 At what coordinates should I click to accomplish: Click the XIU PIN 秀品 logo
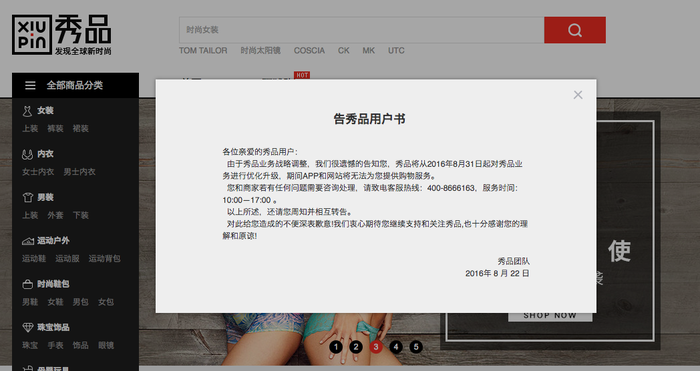click(62, 35)
